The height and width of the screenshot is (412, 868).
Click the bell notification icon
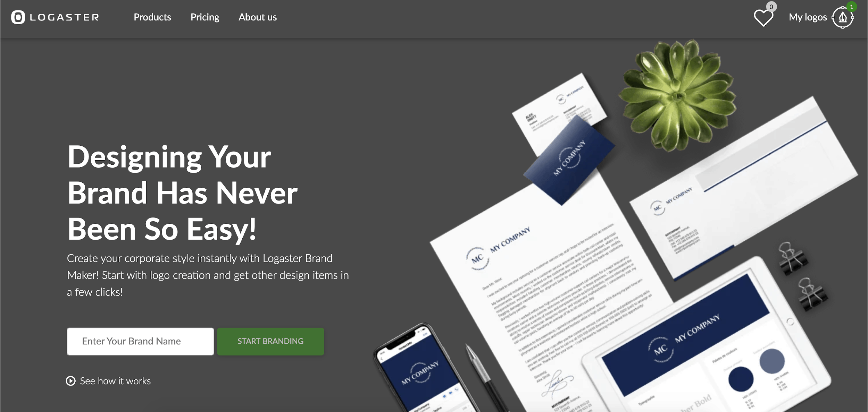(844, 17)
